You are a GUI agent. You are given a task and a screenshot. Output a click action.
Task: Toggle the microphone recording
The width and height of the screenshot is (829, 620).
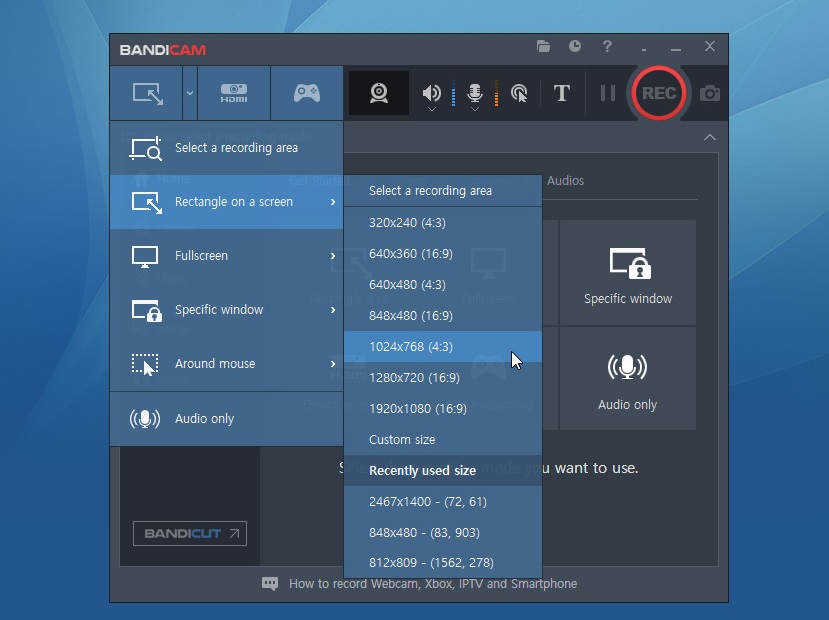click(x=475, y=94)
